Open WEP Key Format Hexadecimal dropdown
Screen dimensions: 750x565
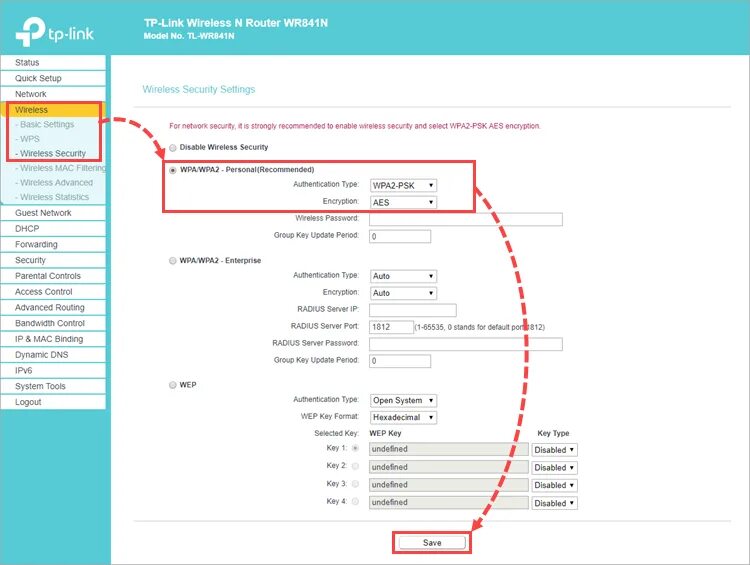403,418
